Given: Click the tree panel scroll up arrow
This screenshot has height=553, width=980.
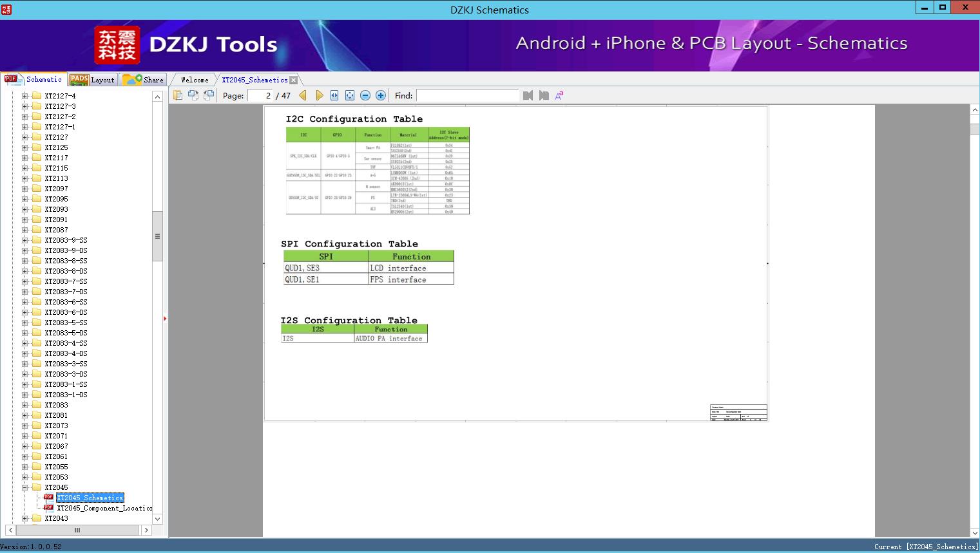Looking at the screenshot, I should click(157, 97).
